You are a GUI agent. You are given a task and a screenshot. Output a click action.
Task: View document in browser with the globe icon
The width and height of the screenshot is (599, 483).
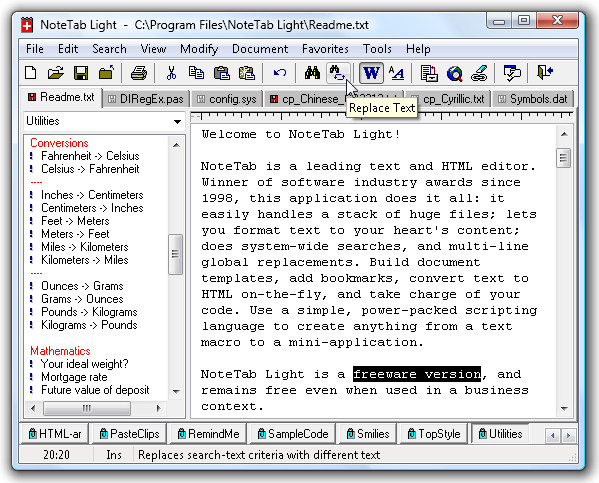(x=455, y=72)
